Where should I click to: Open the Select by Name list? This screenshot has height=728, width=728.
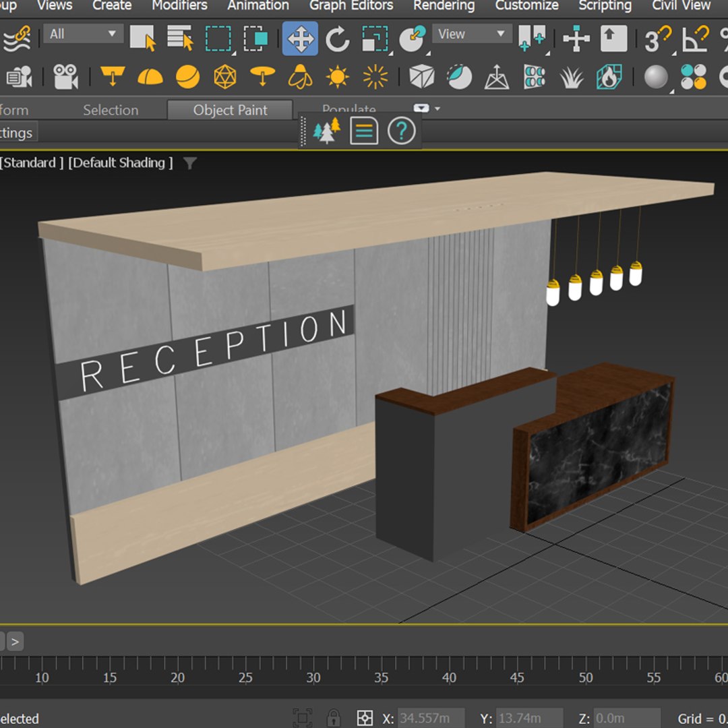pyautogui.click(x=180, y=38)
